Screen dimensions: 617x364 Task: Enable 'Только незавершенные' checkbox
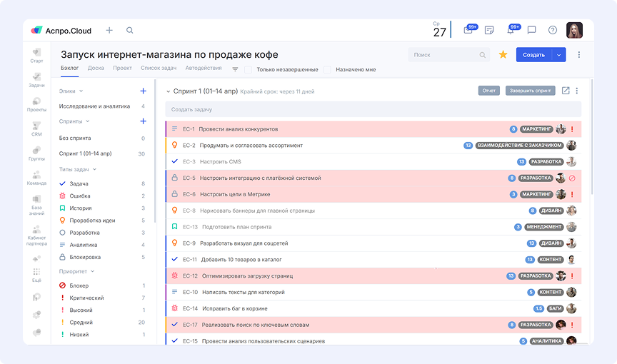pos(249,69)
